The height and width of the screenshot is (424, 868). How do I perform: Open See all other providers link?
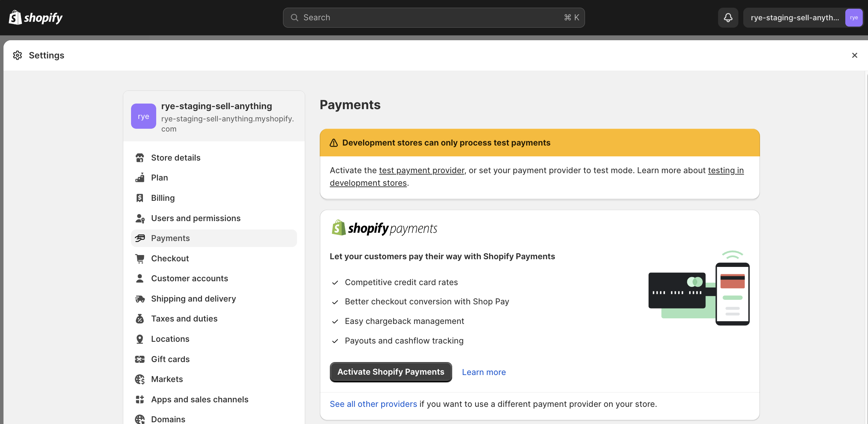click(373, 404)
